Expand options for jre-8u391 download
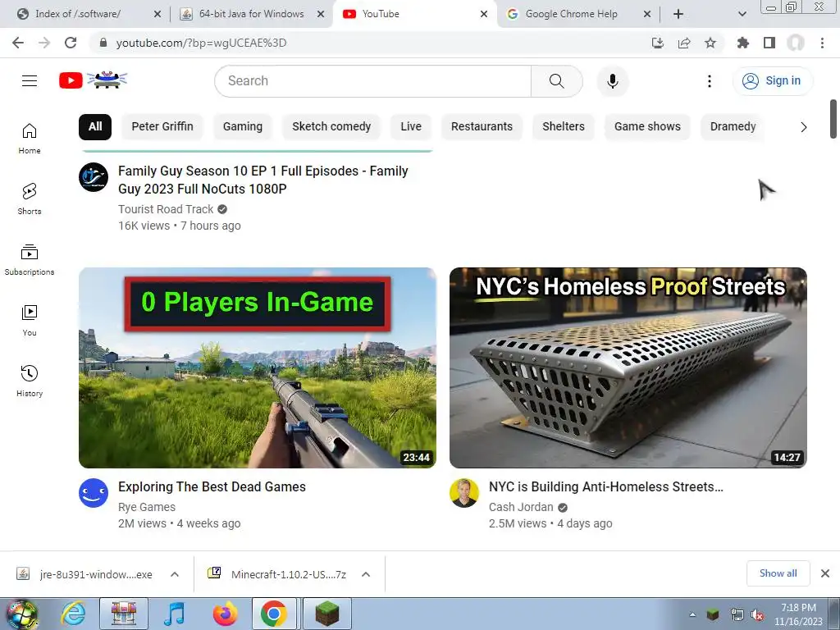The height and width of the screenshot is (630, 840). (174, 574)
